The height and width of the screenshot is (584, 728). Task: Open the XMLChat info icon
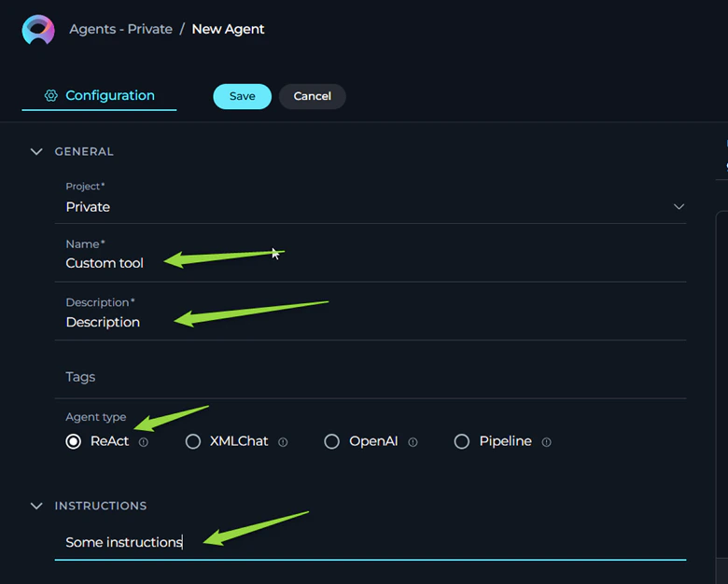pyautogui.click(x=283, y=442)
